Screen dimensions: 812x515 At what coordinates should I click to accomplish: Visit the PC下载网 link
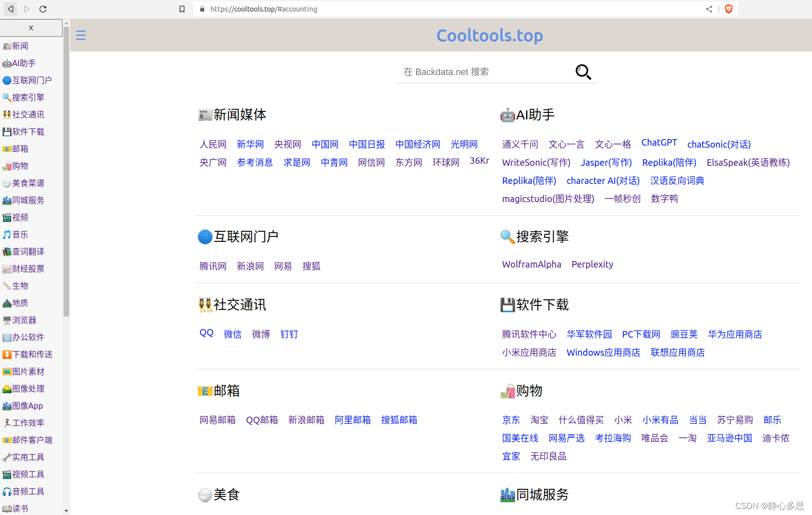(x=641, y=335)
